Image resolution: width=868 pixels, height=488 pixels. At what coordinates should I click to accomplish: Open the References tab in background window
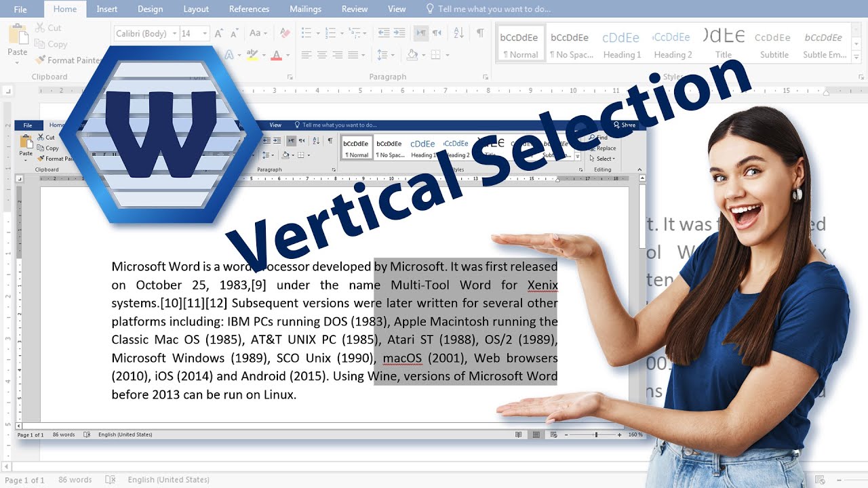pos(249,9)
